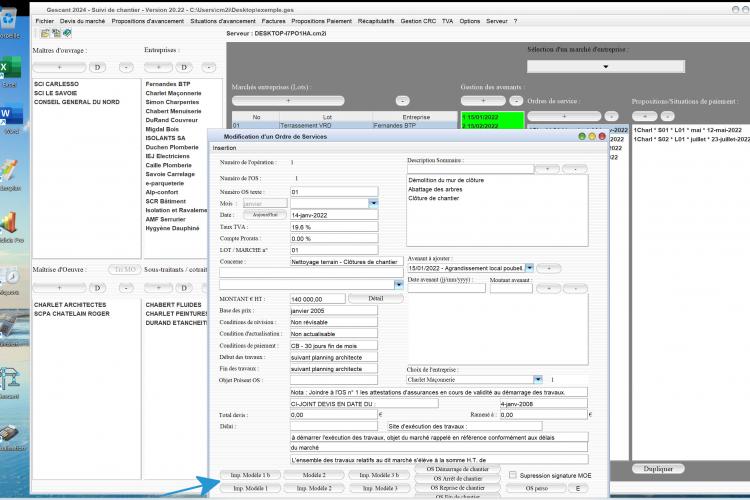Open the Fichier menu
The width and height of the screenshot is (750, 500).
click(x=44, y=21)
